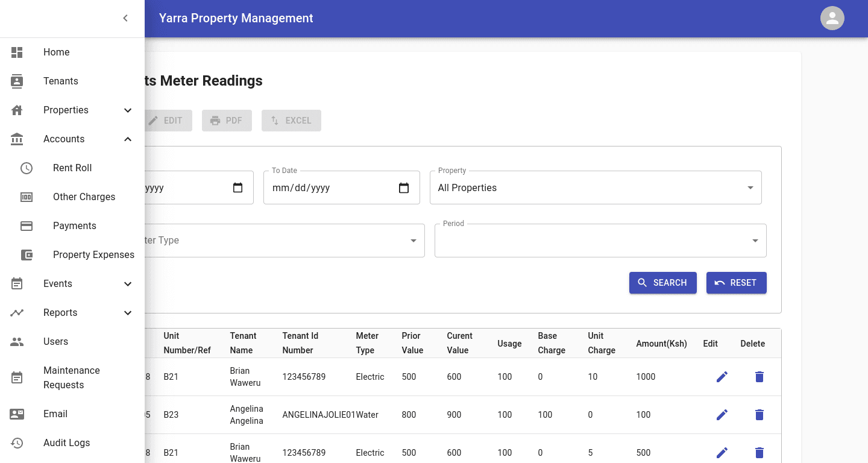
Task: Collapse the sidebar using the chevron arrow
Action: point(125,18)
